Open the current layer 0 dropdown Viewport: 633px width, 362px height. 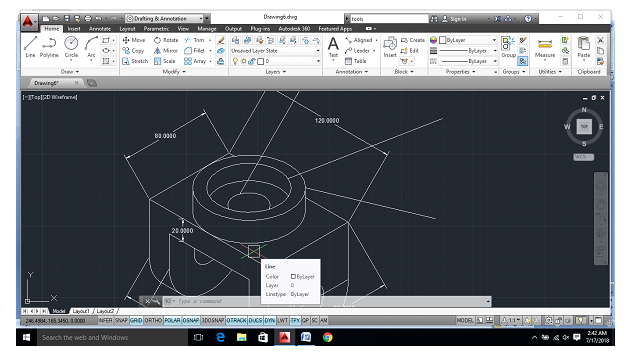point(276,61)
